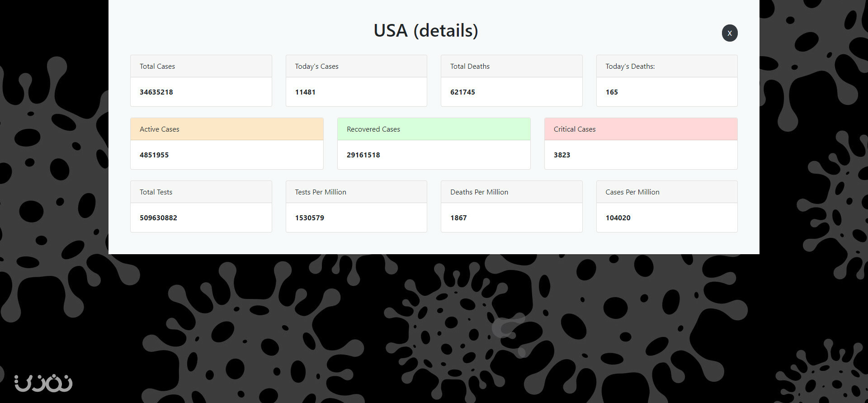
Task: Click the today's cases value 11481
Action: [x=305, y=92]
